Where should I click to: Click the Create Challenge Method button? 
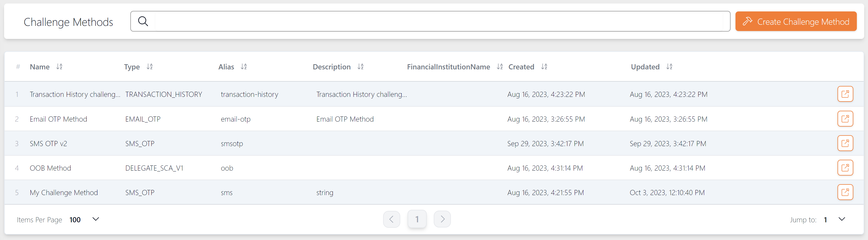point(796,21)
